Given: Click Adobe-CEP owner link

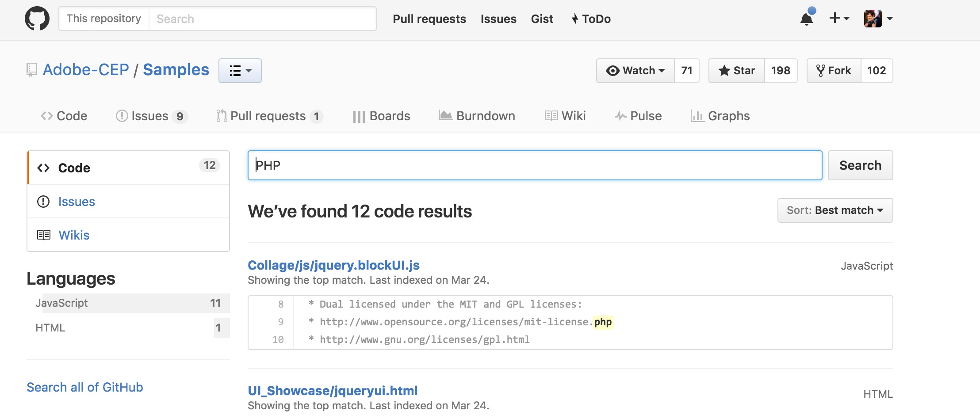Looking at the screenshot, I should [x=86, y=70].
